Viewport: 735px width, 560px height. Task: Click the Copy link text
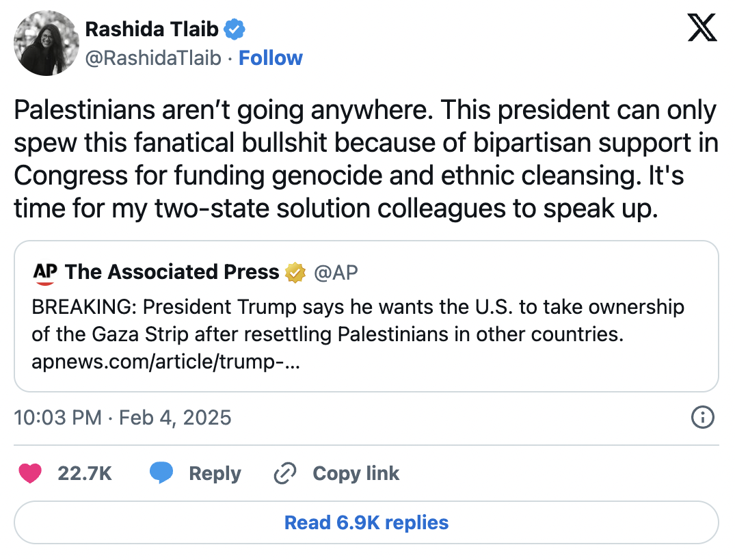pyautogui.click(x=356, y=473)
